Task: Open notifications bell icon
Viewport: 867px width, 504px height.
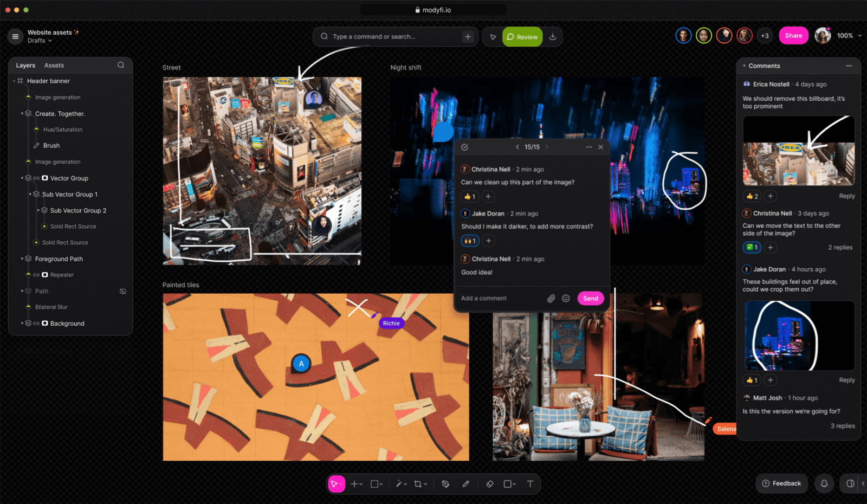Action: point(824,483)
